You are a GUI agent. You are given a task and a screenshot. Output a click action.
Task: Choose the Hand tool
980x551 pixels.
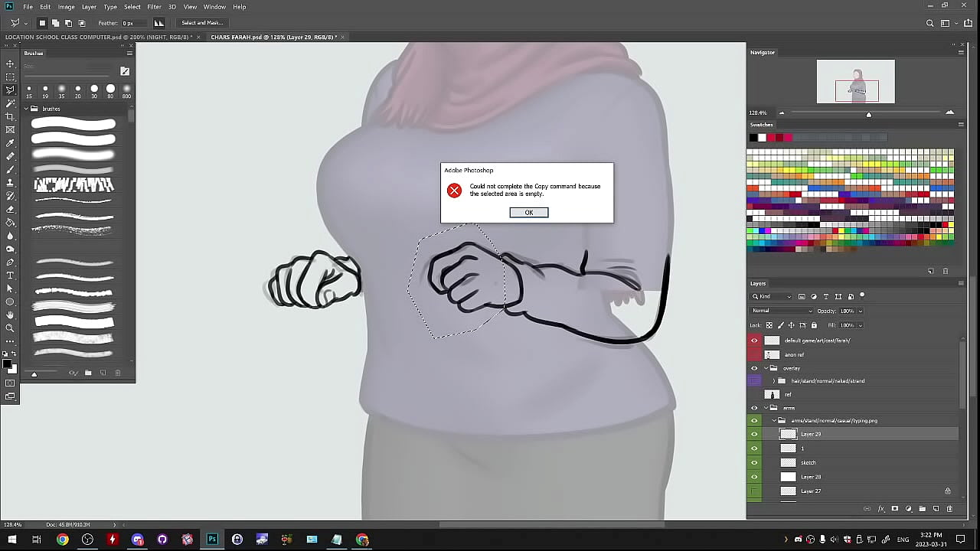10,315
